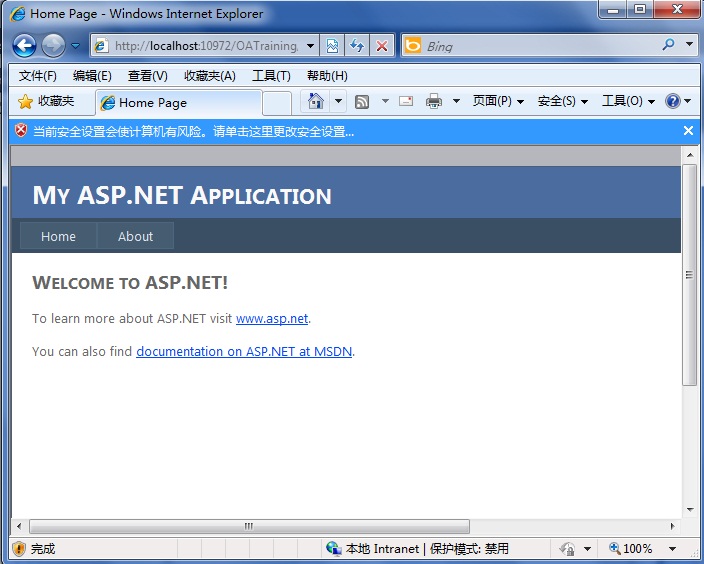The width and height of the screenshot is (704, 564).
Task: Click the vertical scrollbar thumb
Action: tap(690, 275)
